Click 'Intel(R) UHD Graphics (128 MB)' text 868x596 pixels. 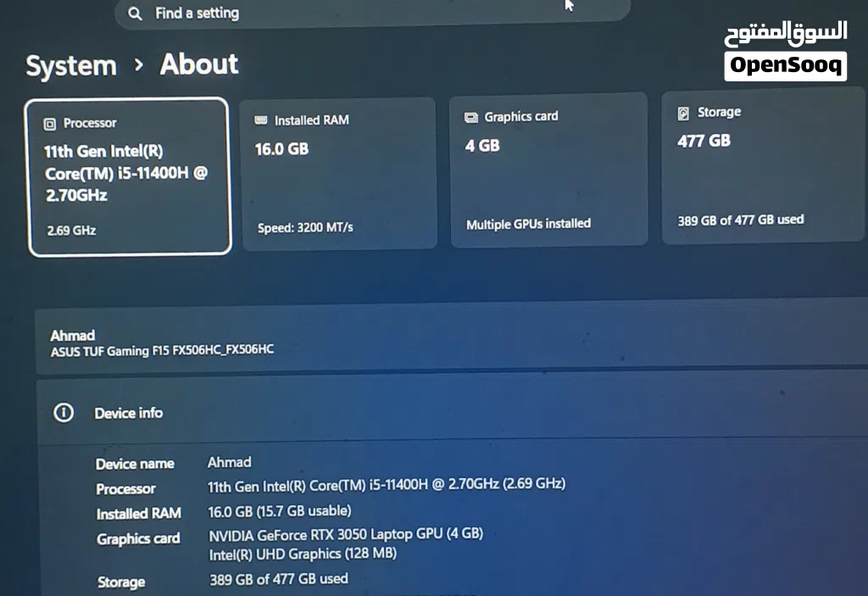point(303,554)
